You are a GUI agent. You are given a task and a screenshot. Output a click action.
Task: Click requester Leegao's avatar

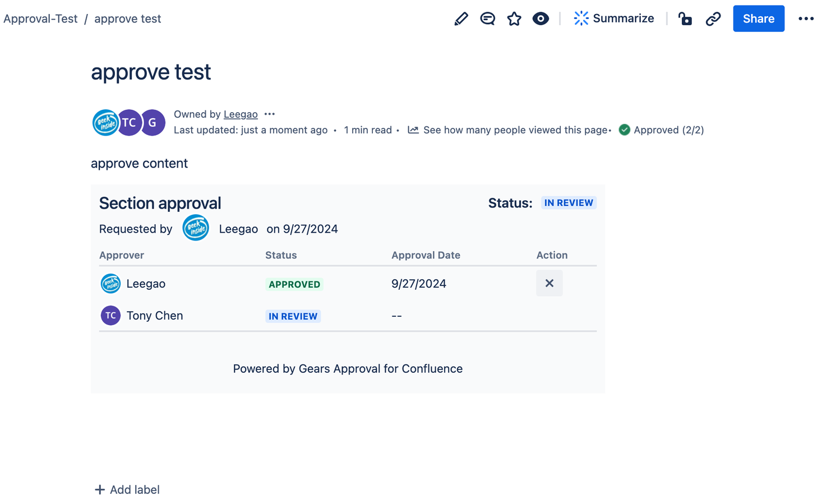pyautogui.click(x=196, y=228)
